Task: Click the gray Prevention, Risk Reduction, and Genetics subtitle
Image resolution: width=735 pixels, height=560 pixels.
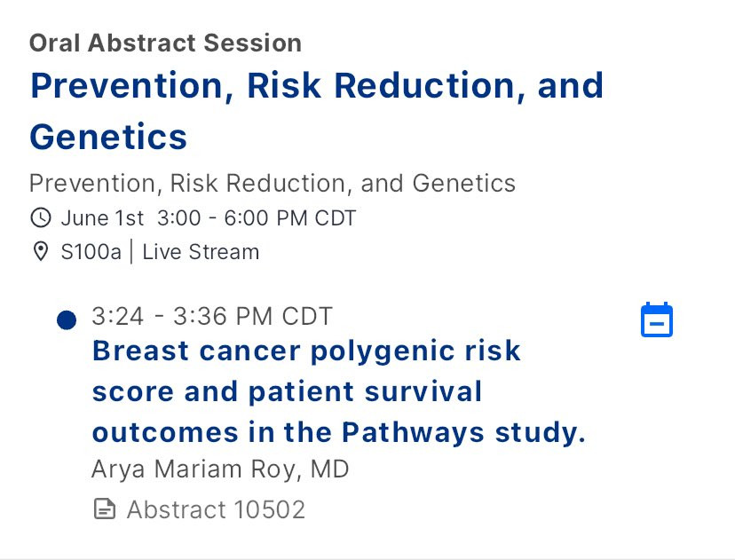Action: pyautogui.click(x=273, y=183)
